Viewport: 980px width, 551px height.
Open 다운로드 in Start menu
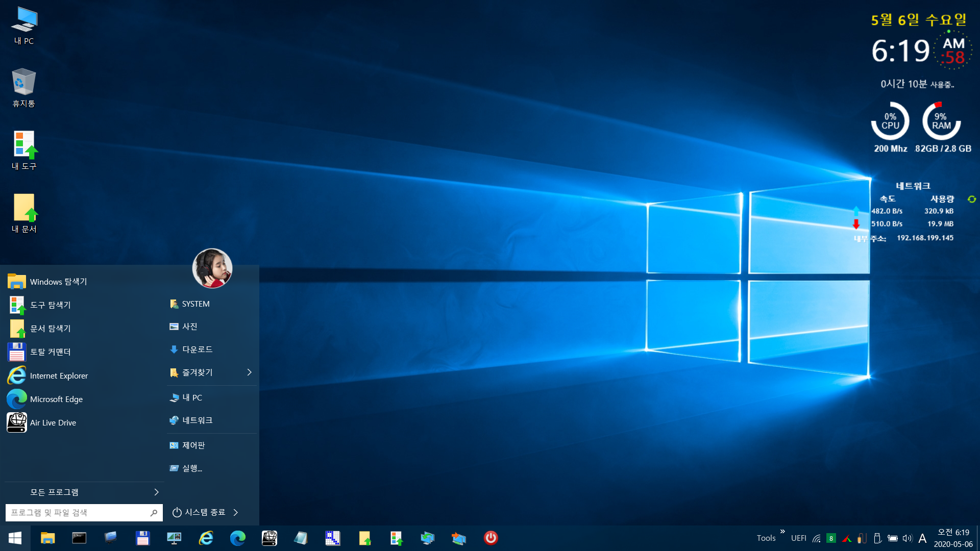(211, 349)
